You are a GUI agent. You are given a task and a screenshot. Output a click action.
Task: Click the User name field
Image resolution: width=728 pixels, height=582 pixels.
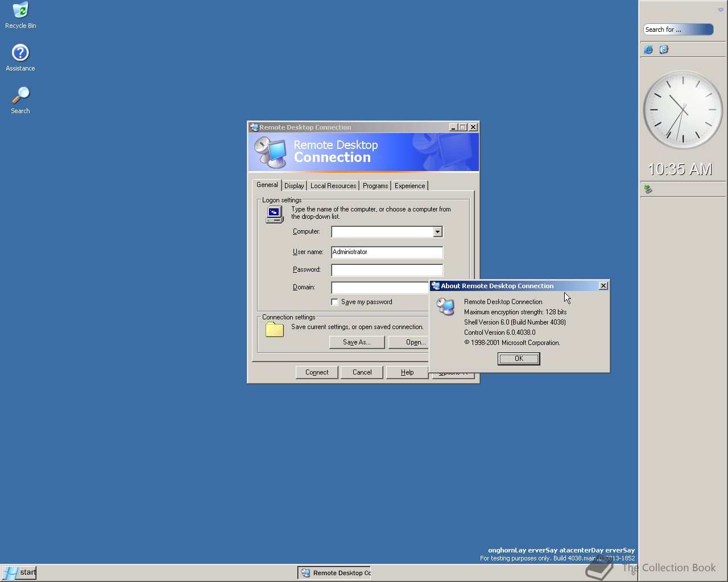387,252
